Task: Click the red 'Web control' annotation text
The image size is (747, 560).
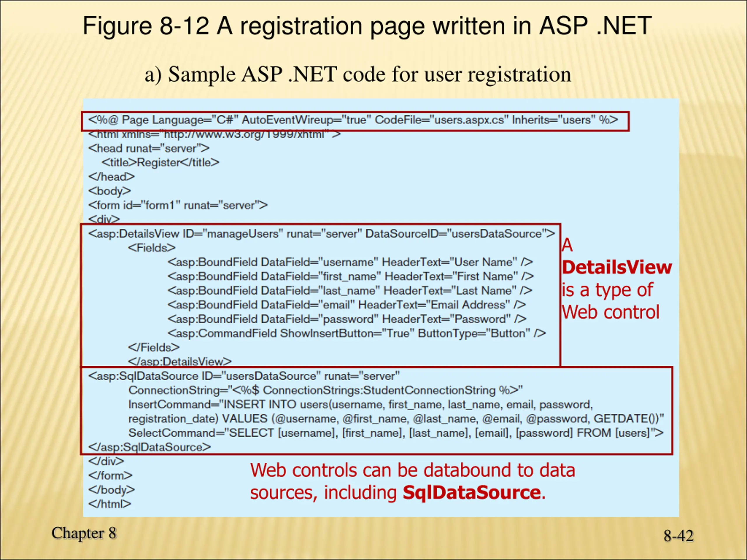Action: 610,312
